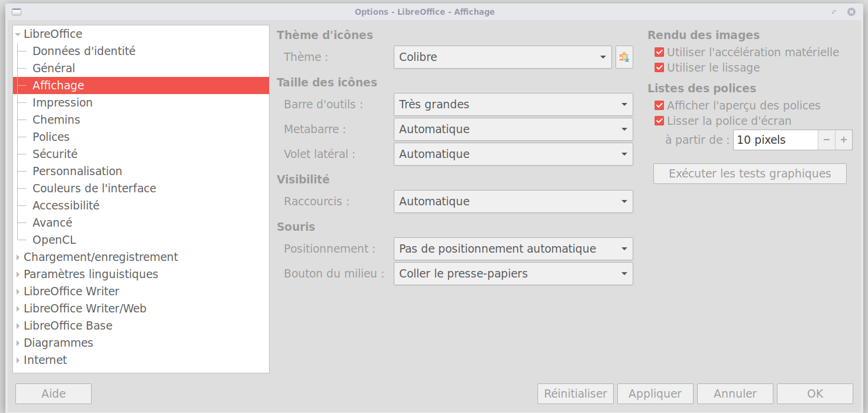Click the window menu icon in title bar
Screen dimensions: 868x413
(17, 12)
